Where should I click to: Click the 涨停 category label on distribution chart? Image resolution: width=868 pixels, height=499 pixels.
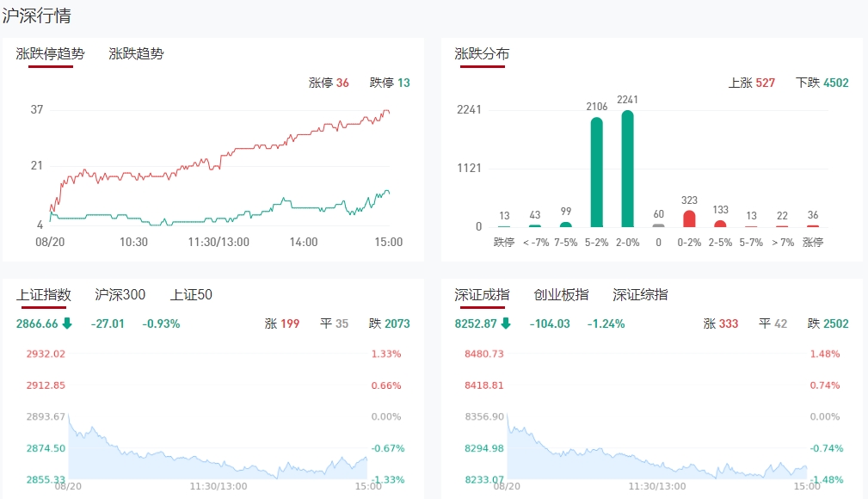(813, 242)
